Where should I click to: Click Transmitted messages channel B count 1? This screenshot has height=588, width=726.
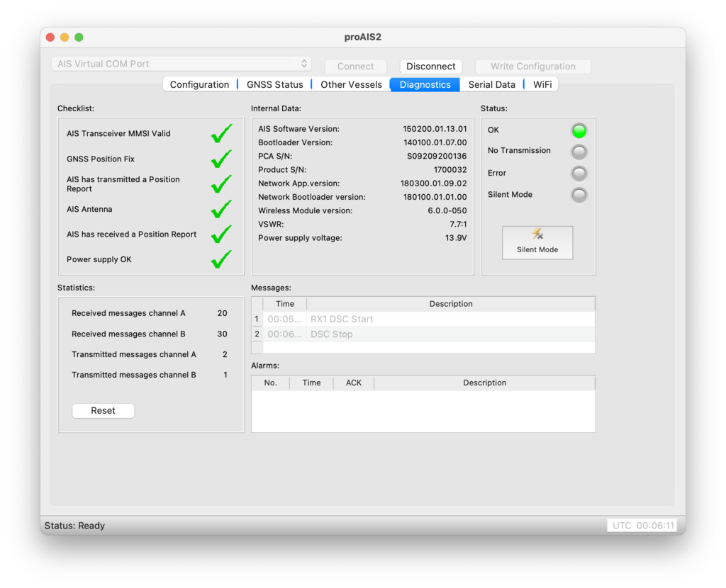tap(225, 375)
